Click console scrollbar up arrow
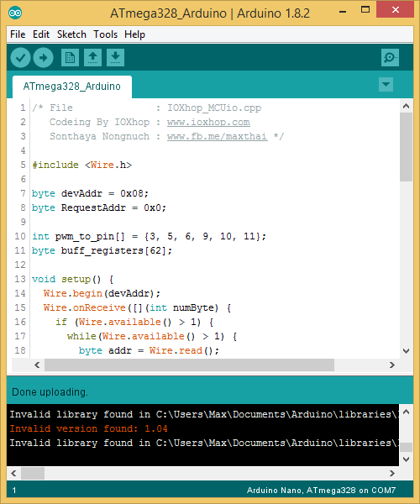The width and height of the screenshot is (420, 504). pyautogui.click(x=407, y=412)
